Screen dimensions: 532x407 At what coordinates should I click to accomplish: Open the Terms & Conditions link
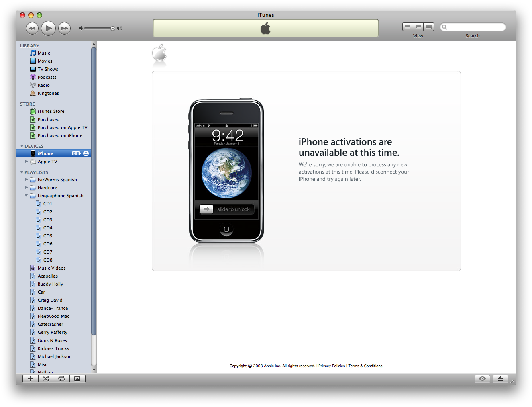click(x=365, y=366)
